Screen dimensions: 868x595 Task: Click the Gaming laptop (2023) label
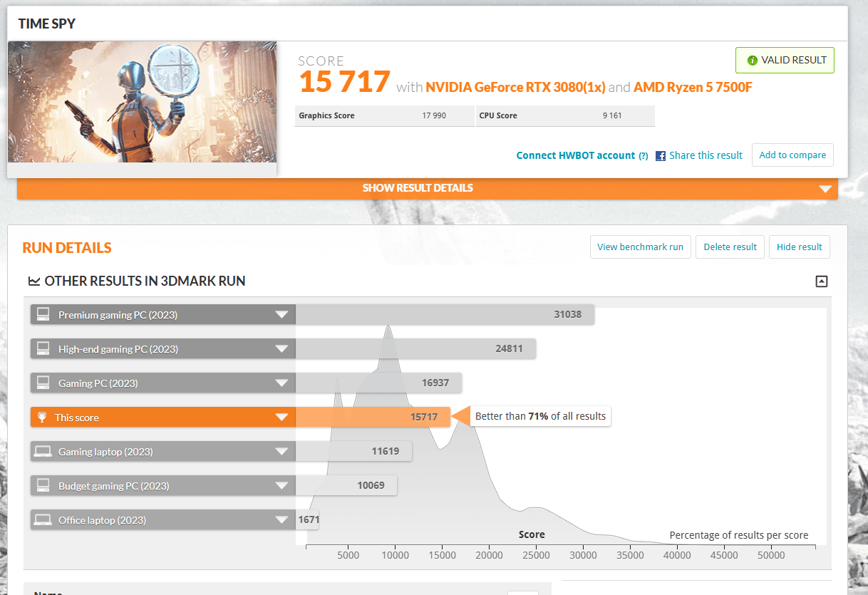click(x=105, y=452)
